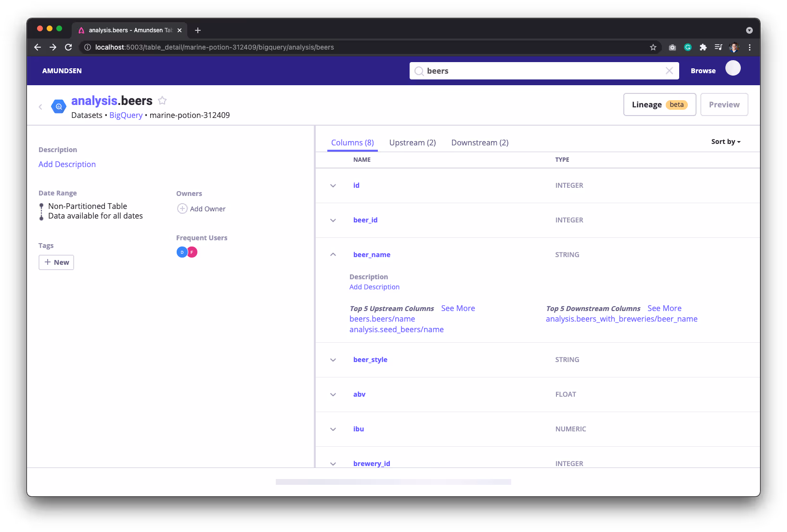Open the Sort by dropdown

point(726,142)
